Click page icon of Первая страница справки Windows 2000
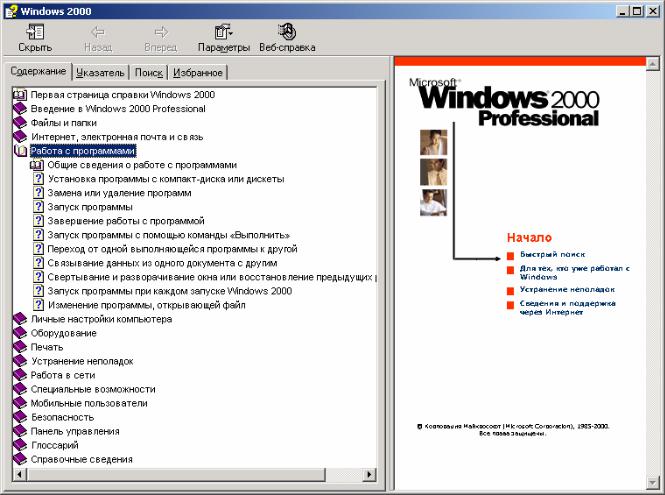Image resolution: width=665 pixels, height=495 pixels. pos(20,95)
